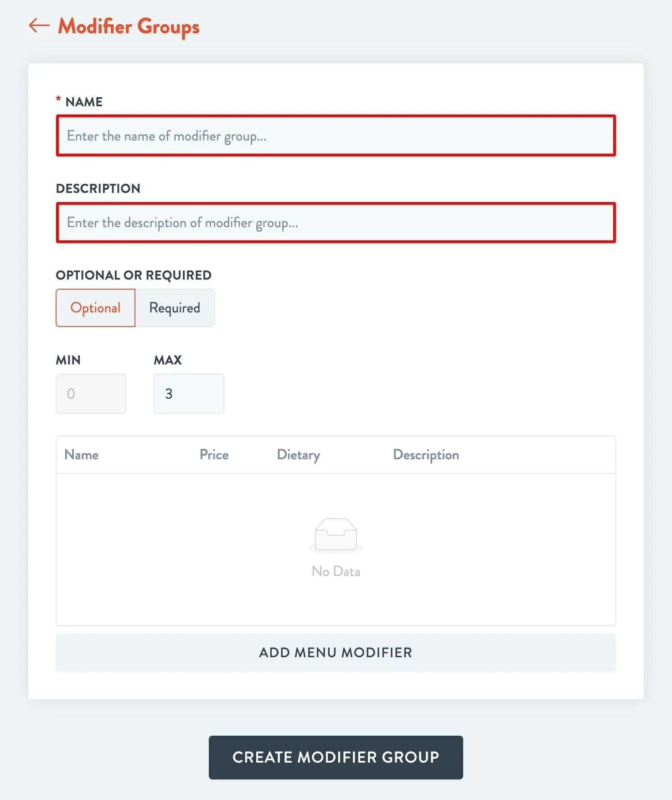Click the Description column header
Screen dimensions: 672x800
coord(426,455)
